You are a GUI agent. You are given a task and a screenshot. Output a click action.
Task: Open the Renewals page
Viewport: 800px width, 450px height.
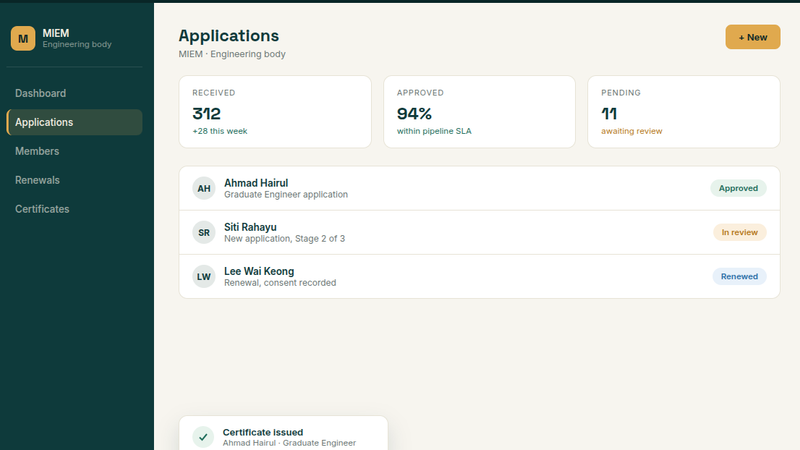[x=74, y=180]
